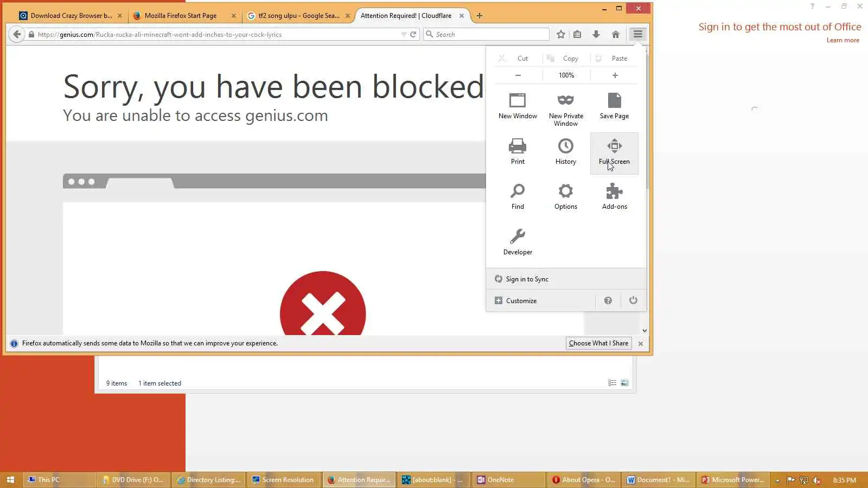868x488 pixels.
Task: Go to the Home page
Action: click(615, 34)
